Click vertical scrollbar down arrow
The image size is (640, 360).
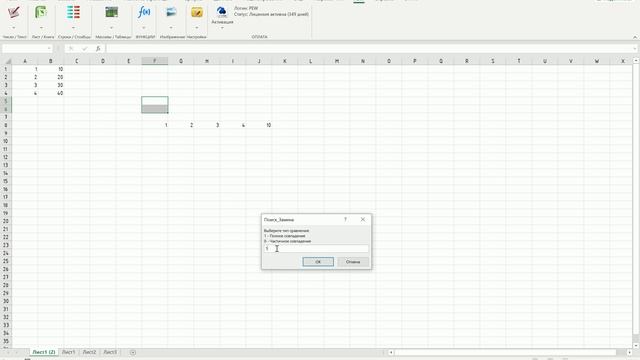tap(636, 345)
